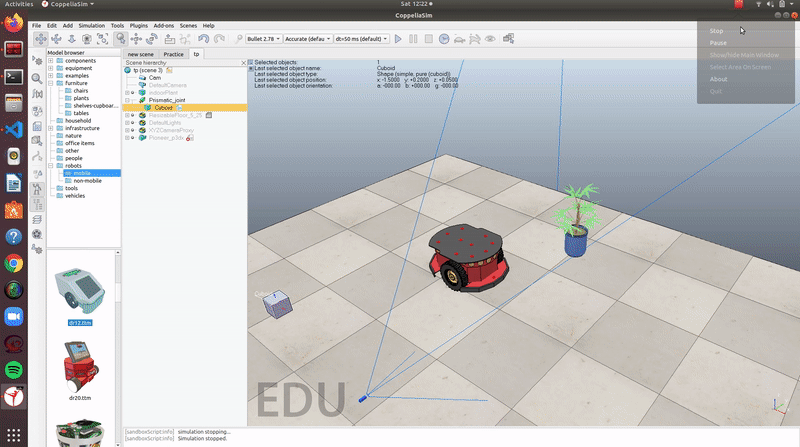Expand the equipment folder
The width and height of the screenshot is (800, 447).
[x=51, y=68]
